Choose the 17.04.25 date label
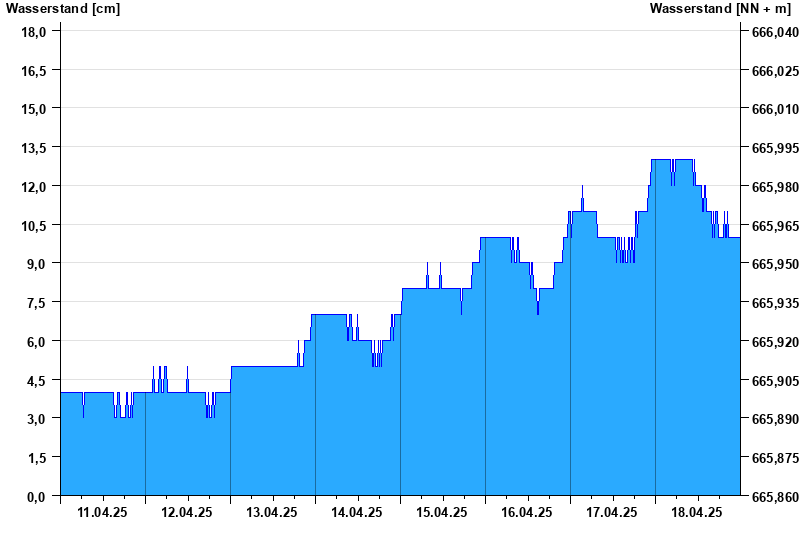Viewport: 800px width, 550px height. click(612, 513)
